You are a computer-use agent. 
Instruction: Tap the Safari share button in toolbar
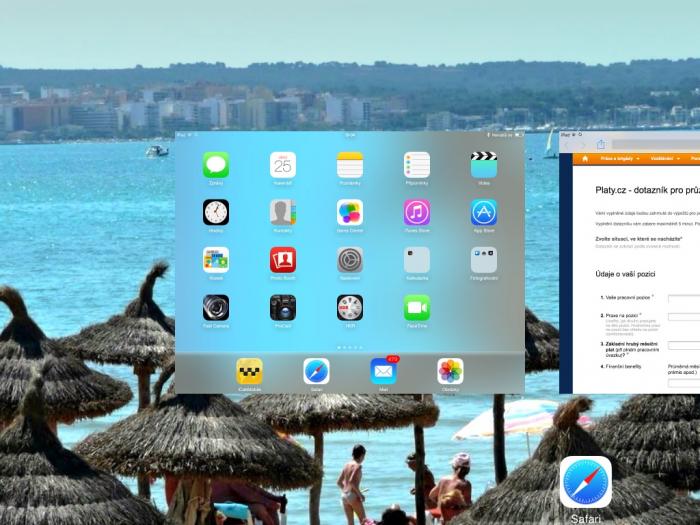click(601, 145)
